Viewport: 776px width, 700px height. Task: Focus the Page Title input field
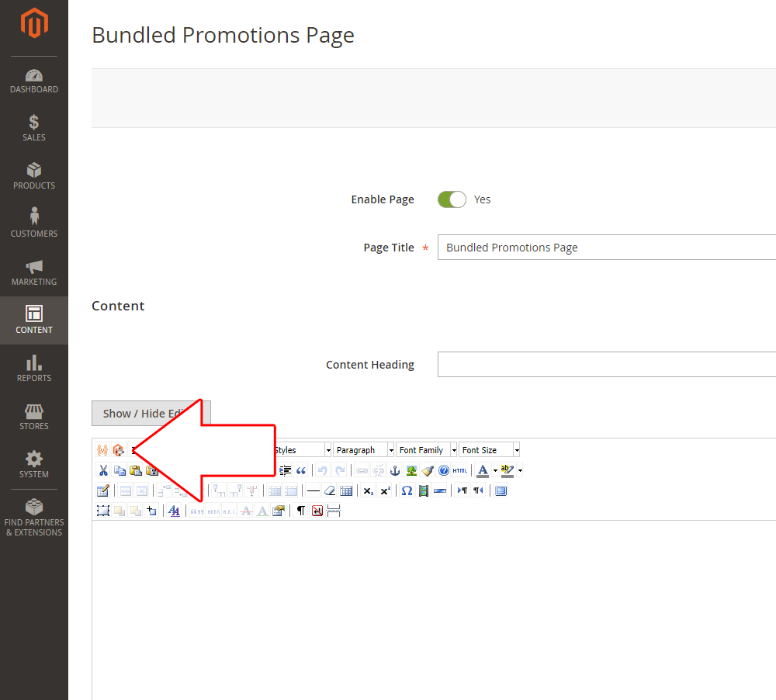607,248
